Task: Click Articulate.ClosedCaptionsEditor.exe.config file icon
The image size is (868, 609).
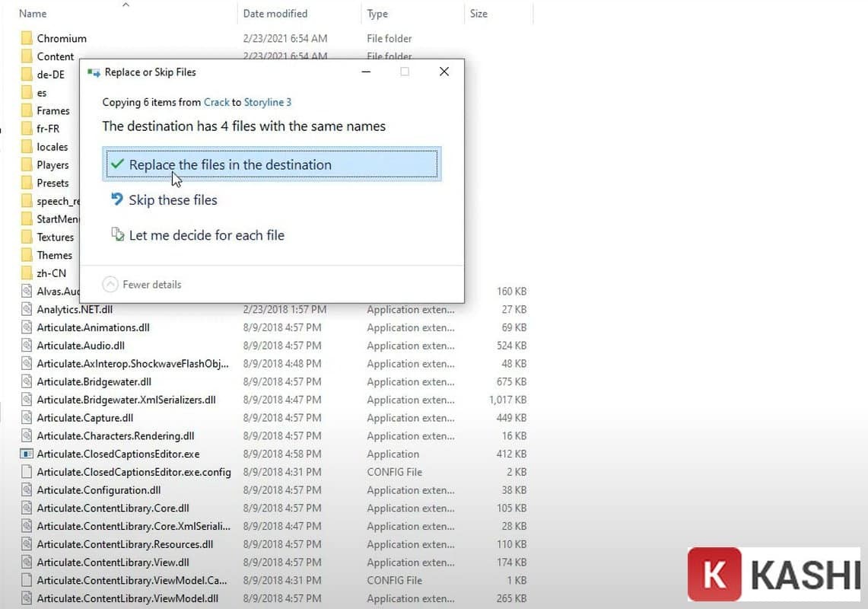Action: (x=26, y=472)
